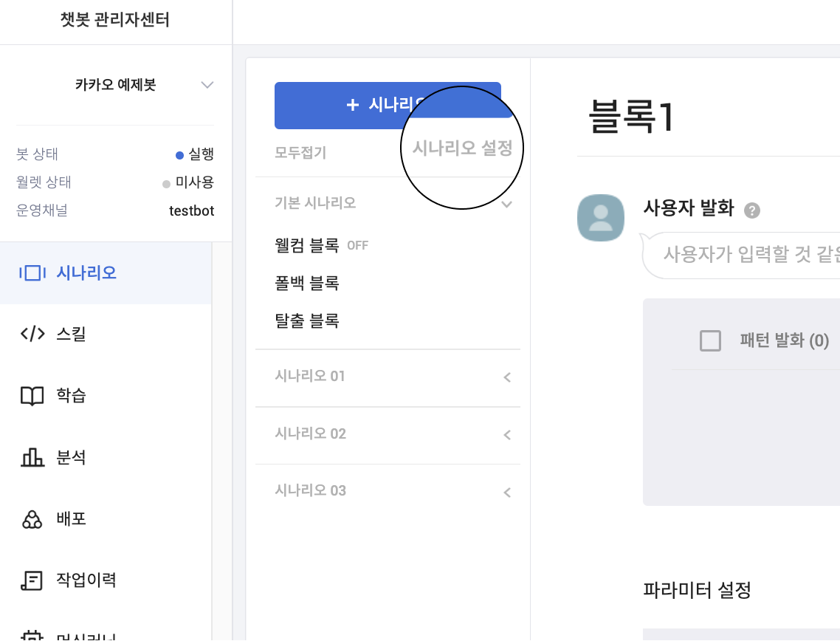Image resolution: width=840 pixels, height=641 pixels.
Task: Collapse the 기본 시나리오 section chevron
Action: [x=507, y=205]
